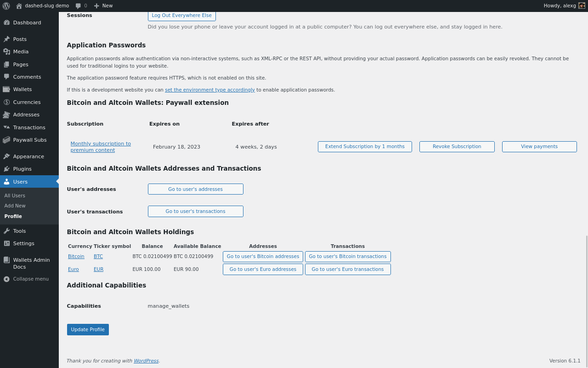Screen dimensions: 588x368
Task: Open the All Users submenu item
Action: [15, 195]
